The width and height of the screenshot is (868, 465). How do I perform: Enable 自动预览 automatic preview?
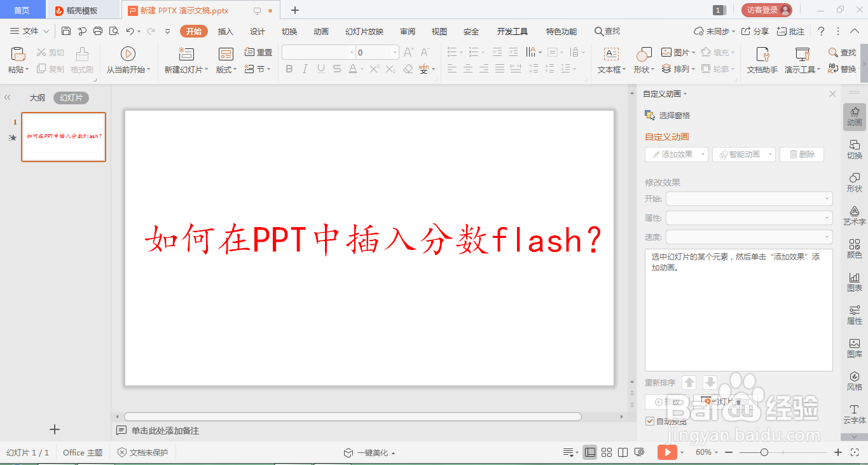[x=650, y=420]
